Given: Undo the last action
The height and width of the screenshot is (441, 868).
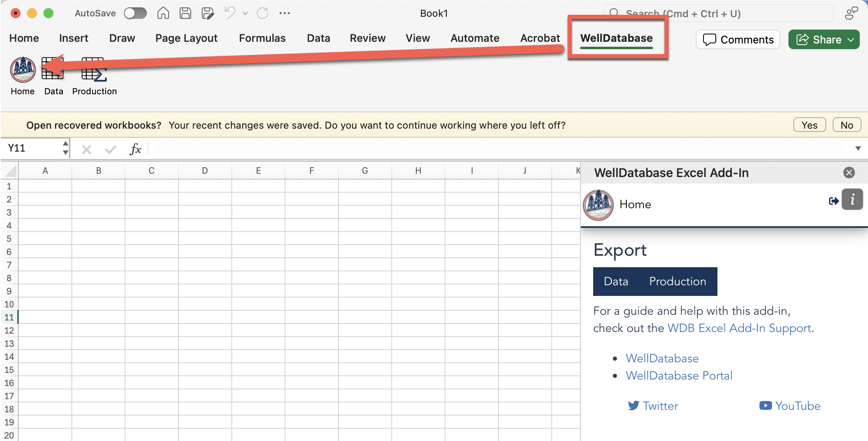Looking at the screenshot, I should tap(230, 14).
